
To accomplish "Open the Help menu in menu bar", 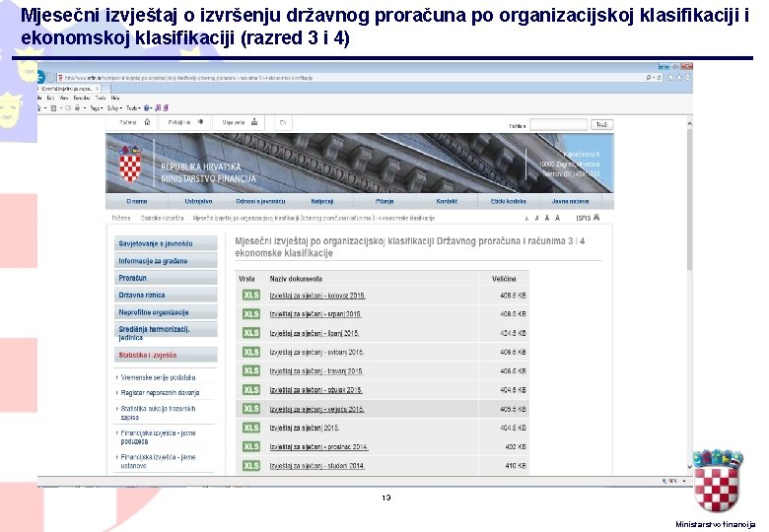I will (x=115, y=98).
